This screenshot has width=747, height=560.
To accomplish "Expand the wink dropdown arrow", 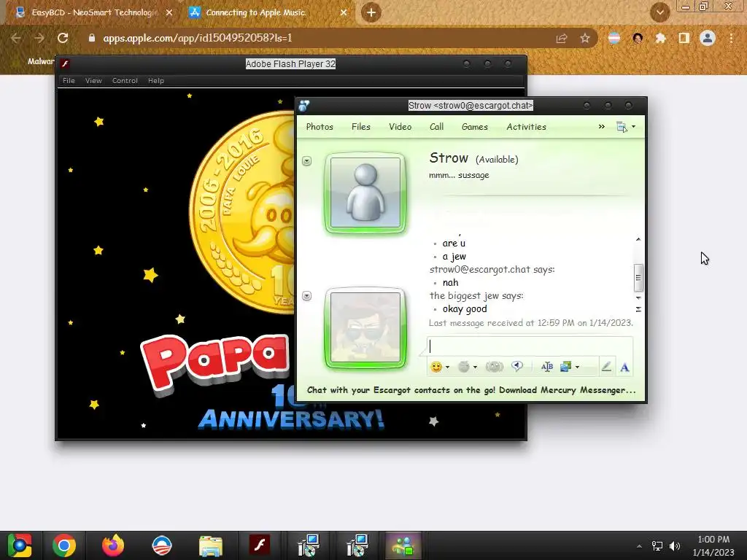I will pos(475,367).
